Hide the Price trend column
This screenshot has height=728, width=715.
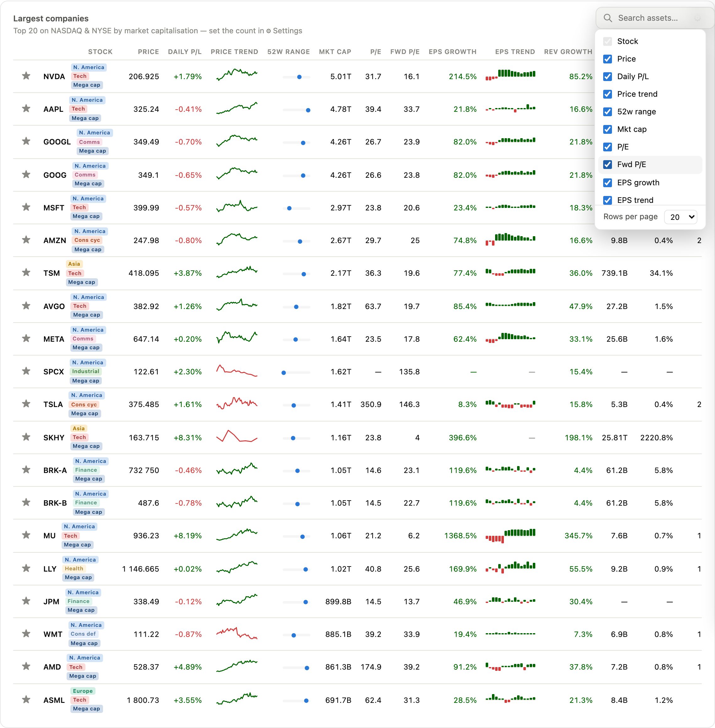tap(608, 94)
